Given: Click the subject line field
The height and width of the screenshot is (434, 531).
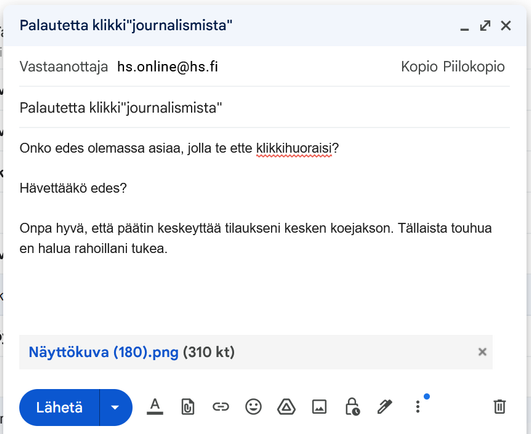Looking at the screenshot, I should click(x=264, y=108).
